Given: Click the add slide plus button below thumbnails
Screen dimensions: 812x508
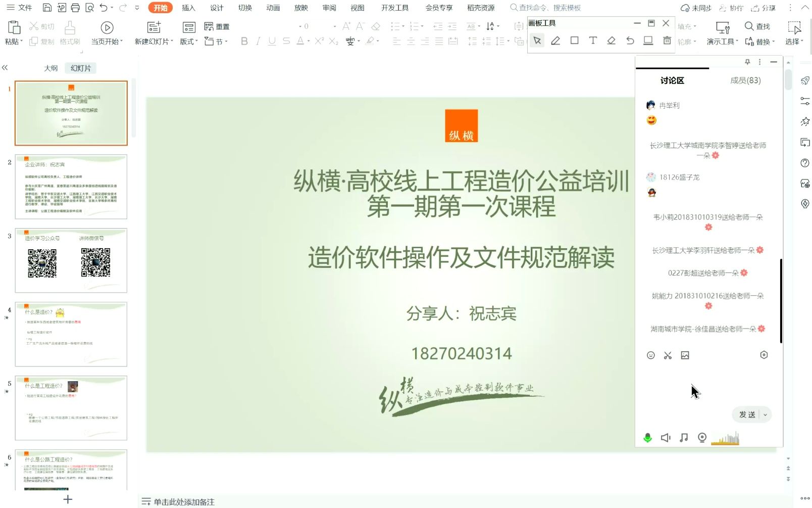Looking at the screenshot, I should pyautogui.click(x=68, y=499).
